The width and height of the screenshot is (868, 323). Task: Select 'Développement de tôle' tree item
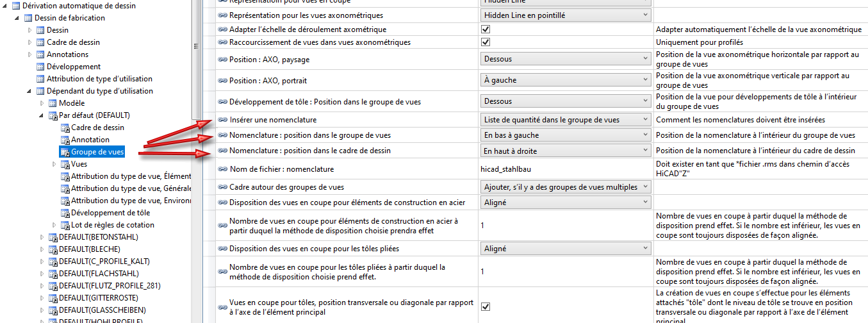click(110, 213)
